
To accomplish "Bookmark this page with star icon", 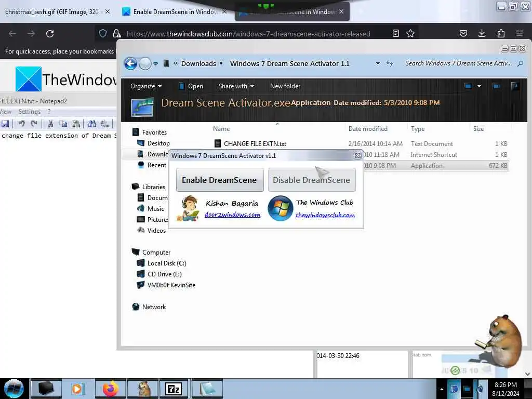I will (x=410, y=33).
